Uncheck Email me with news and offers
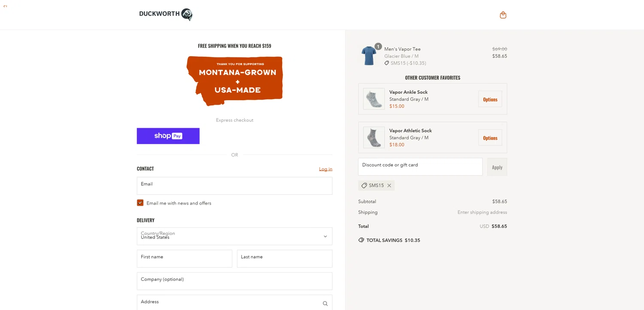The width and height of the screenshot is (644, 310). (140, 203)
